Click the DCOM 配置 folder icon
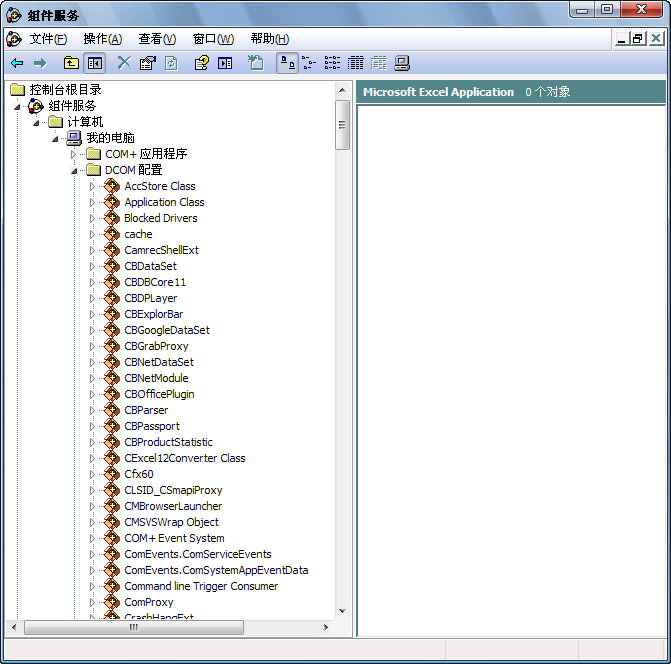 93,170
